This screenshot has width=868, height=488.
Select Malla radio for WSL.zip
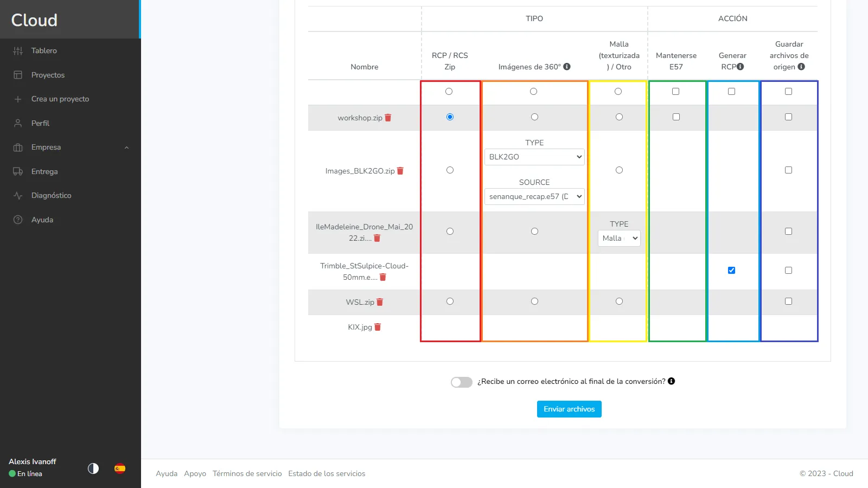[619, 301]
